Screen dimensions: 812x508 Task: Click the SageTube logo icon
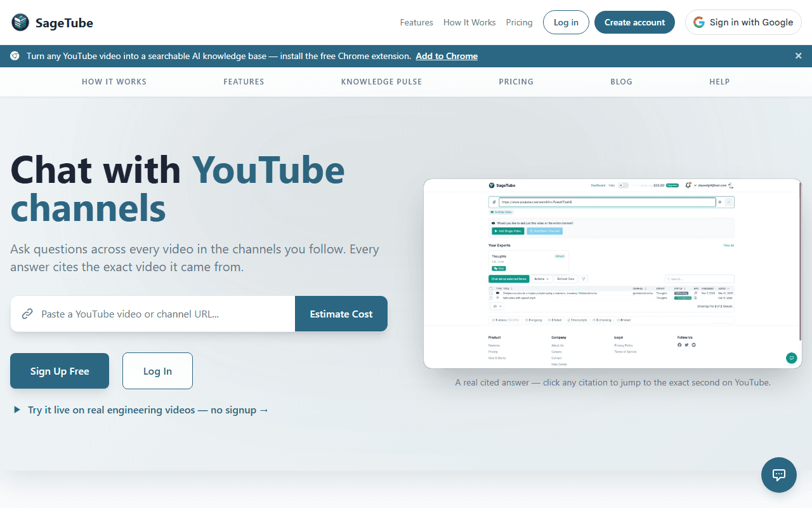(x=20, y=22)
